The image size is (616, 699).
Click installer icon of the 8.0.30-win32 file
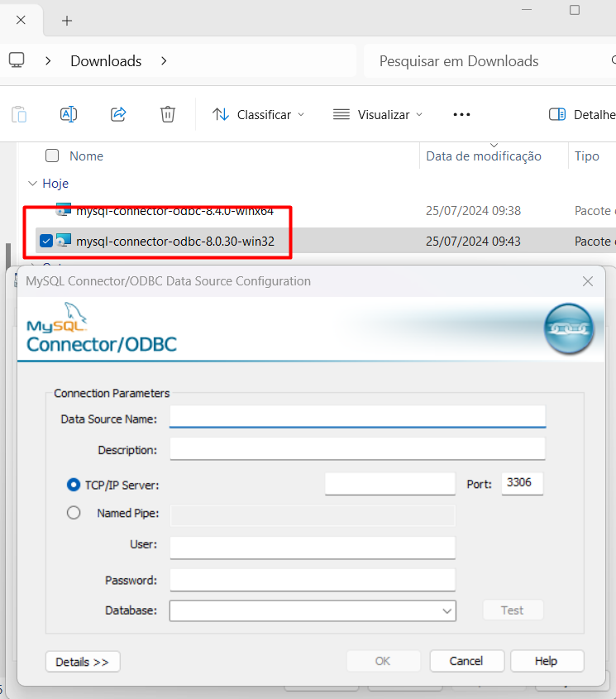(x=64, y=241)
